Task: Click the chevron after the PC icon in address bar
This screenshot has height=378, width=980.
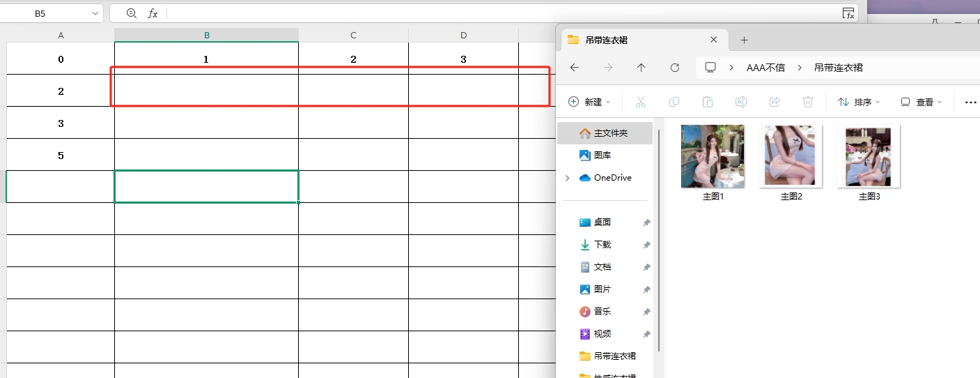Action: click(x=732, y=68)
